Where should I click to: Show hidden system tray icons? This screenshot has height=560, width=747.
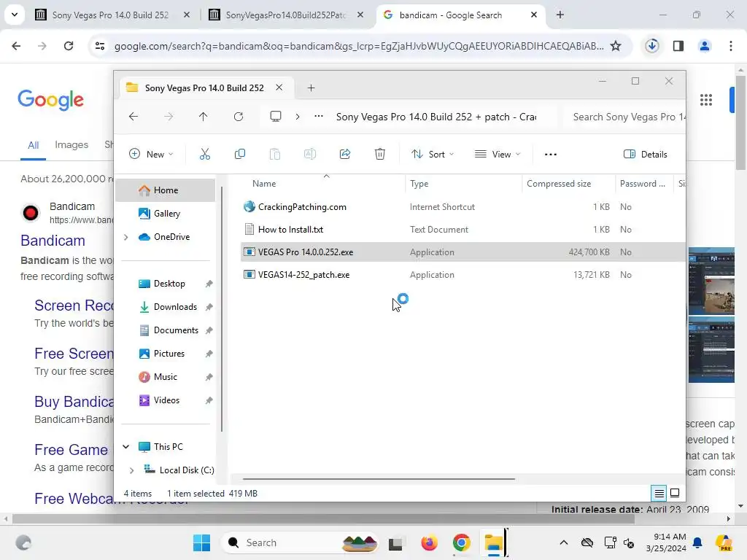click(x=564, y=542)
